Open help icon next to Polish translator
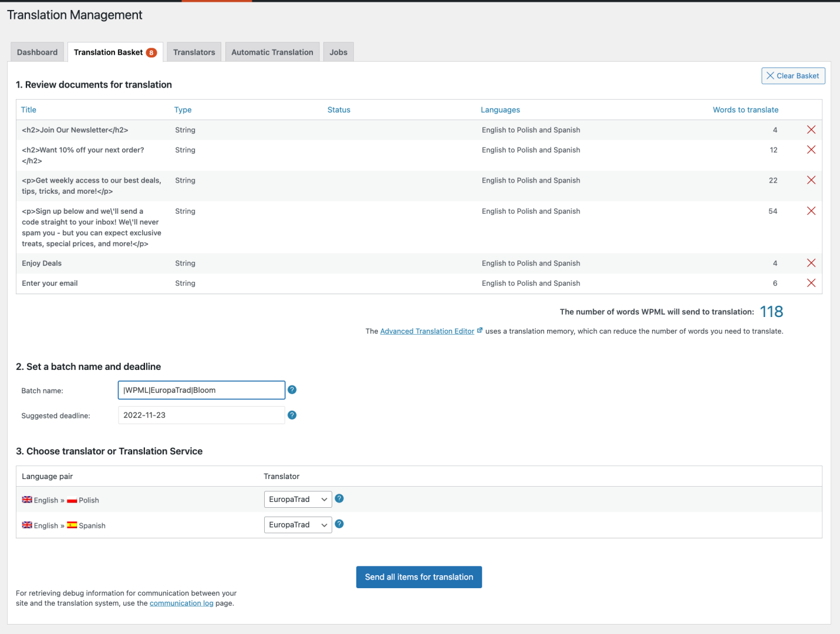The width and height of the screenshot is (840, 634). click(339, 498)
